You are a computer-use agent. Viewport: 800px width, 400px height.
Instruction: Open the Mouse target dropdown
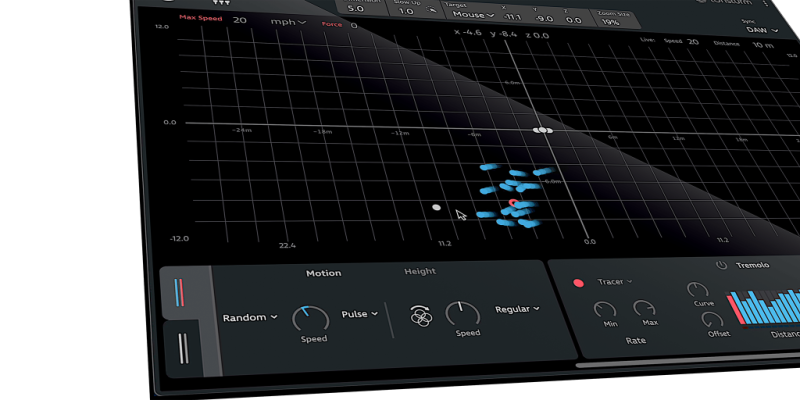tap(473, 15)
